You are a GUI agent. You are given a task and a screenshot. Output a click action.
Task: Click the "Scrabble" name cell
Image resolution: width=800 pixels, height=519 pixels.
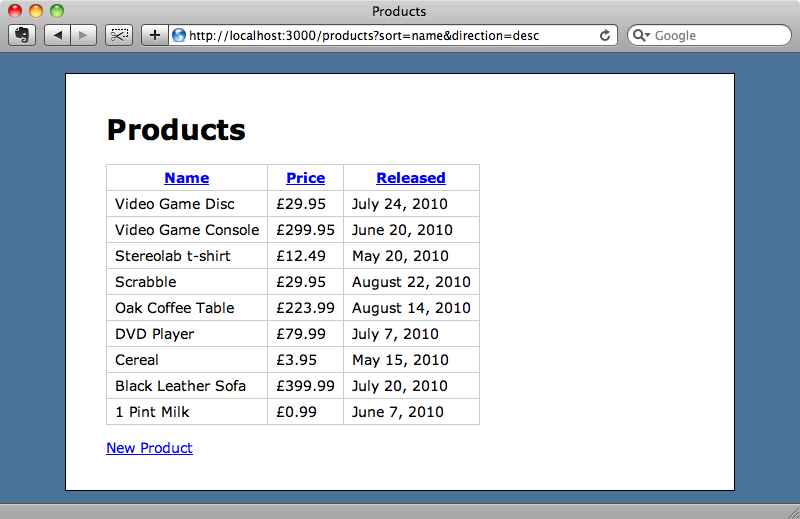(187, 282)
